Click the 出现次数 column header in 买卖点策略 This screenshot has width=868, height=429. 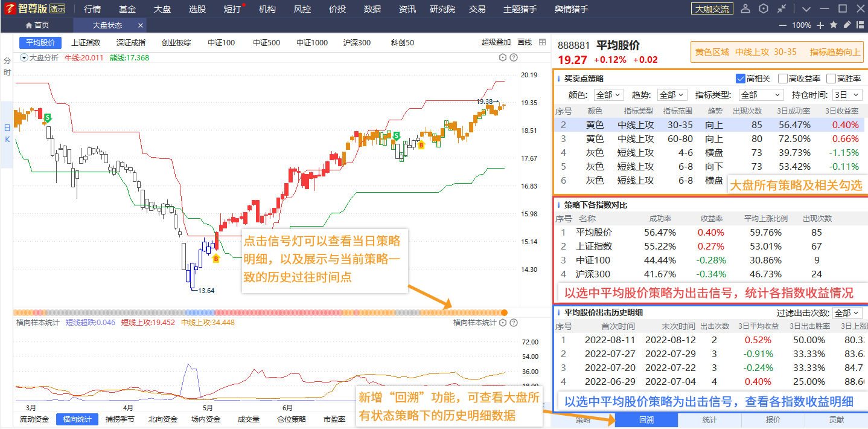(x=747, y=111)
